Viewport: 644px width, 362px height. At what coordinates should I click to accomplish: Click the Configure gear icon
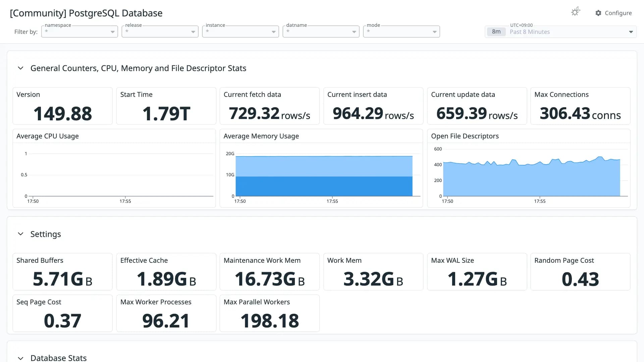click(598, 13)
